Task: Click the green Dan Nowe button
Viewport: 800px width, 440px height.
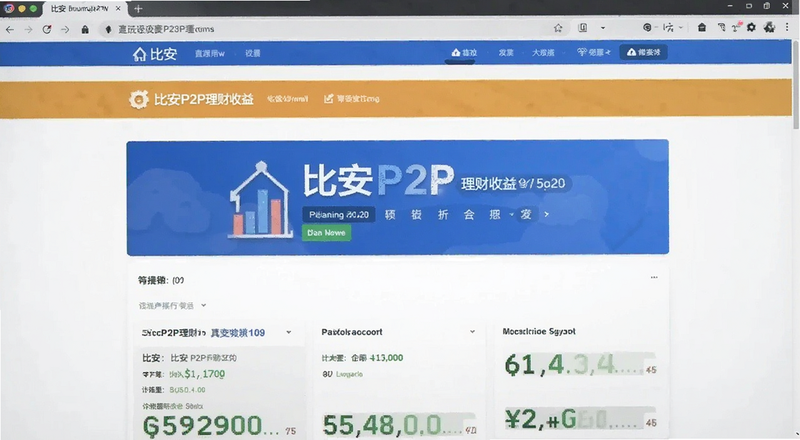Action: pos(327,233)
